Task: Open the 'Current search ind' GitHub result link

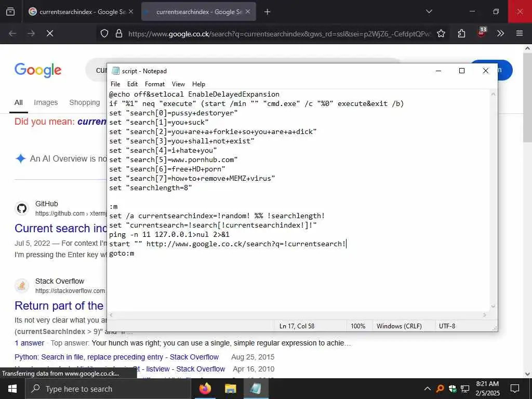Action: [x=60, y=229]
